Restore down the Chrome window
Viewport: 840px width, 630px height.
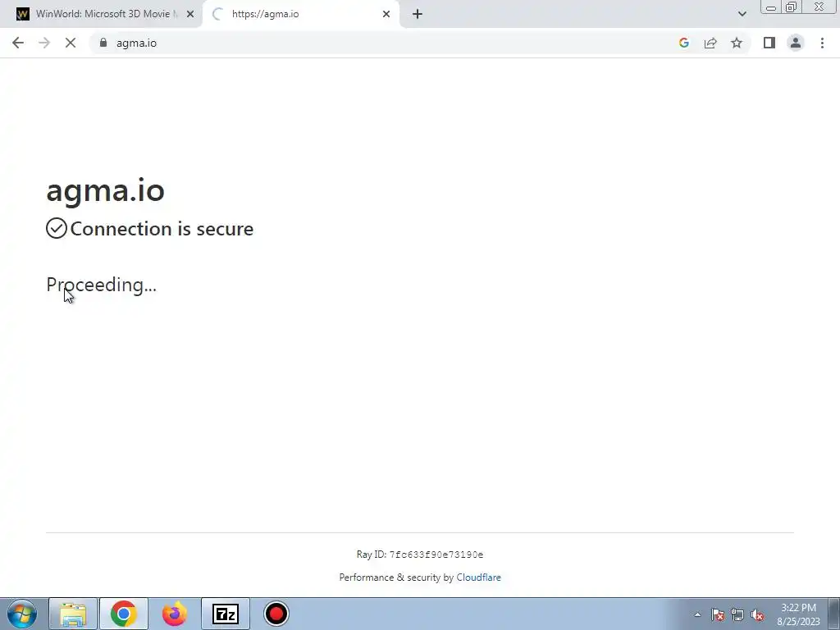pyautogui.click(x=792, y=7)
